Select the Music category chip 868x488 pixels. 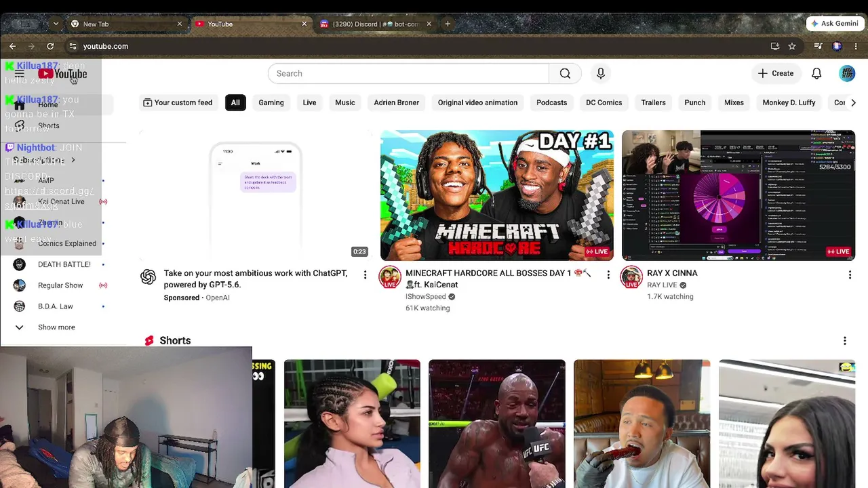click(345, 102)
